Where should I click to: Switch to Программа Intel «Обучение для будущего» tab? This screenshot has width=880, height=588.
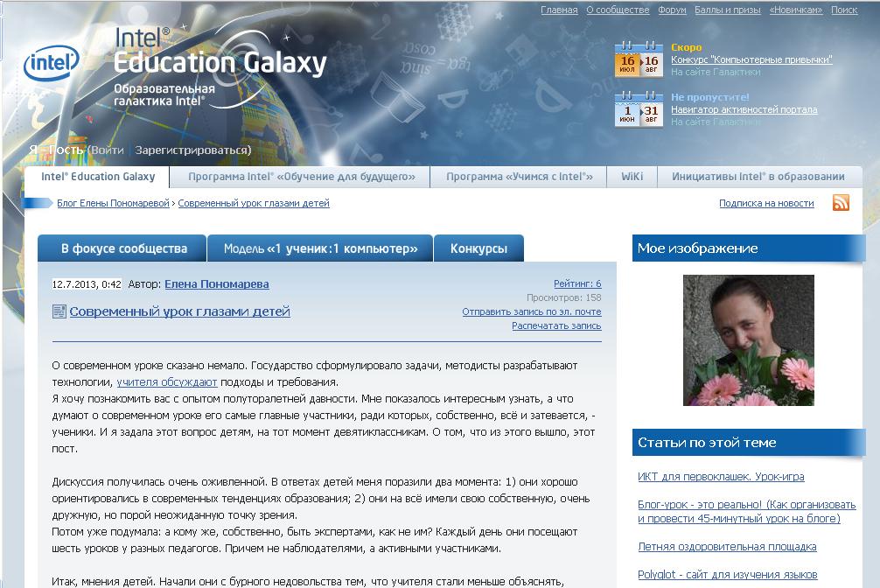tap(302, 177)
